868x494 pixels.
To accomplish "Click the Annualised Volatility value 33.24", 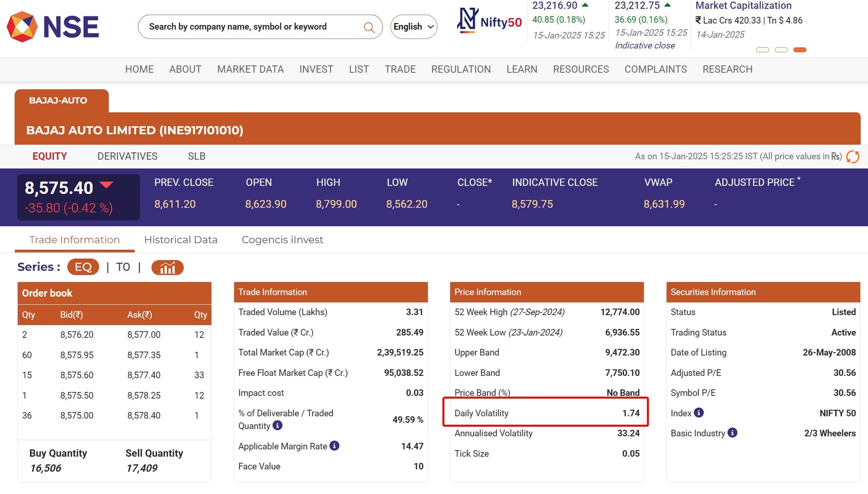I will 628,433.
